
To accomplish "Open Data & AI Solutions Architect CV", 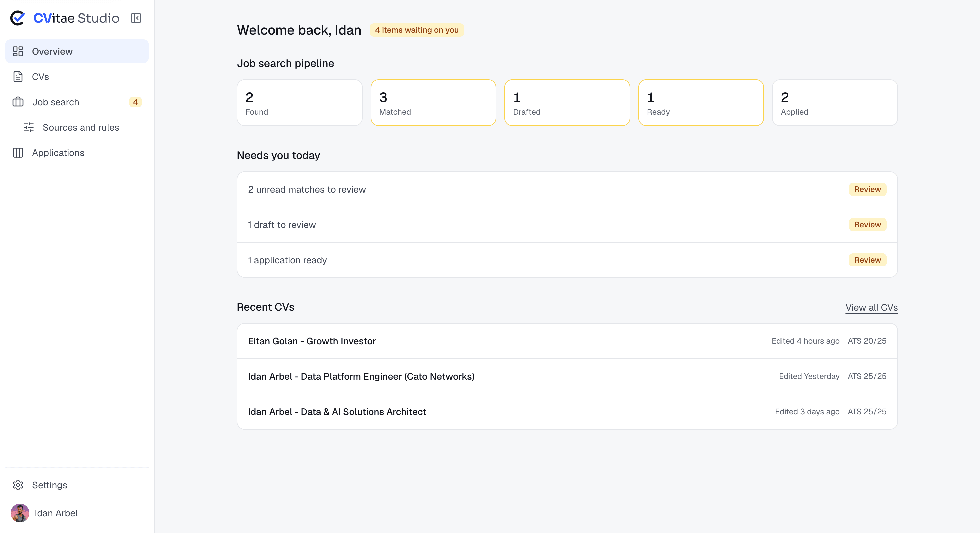I will [x=567, y=412].
